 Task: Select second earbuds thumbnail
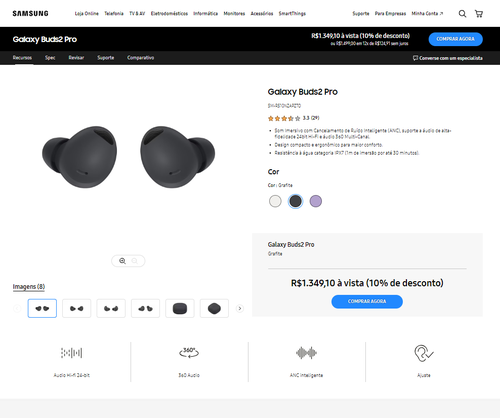[77, 308]
